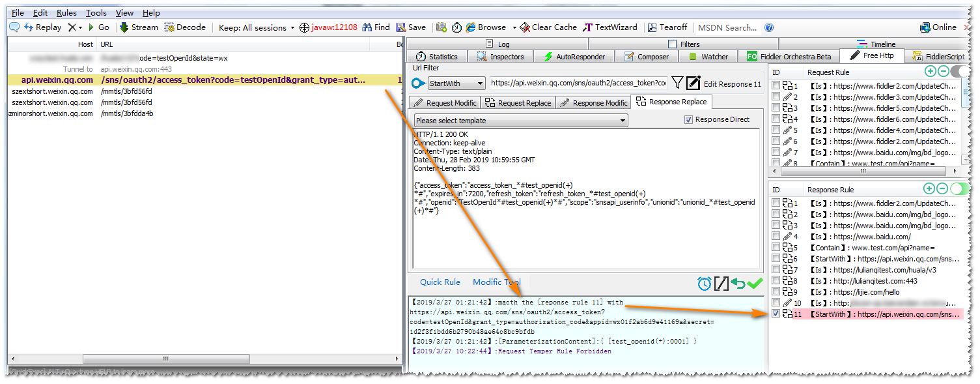
Task: Click Clear Cache in toolbar
Action: coord(548,27)
